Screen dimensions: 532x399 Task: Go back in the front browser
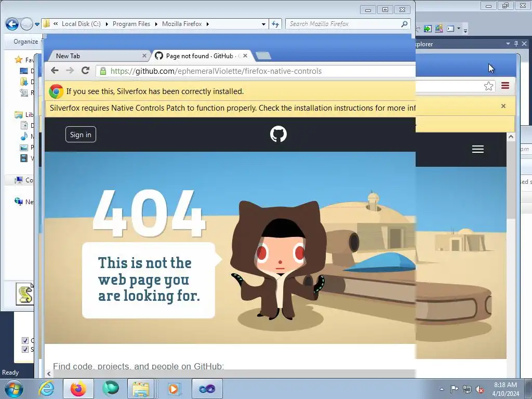(55, 71)
